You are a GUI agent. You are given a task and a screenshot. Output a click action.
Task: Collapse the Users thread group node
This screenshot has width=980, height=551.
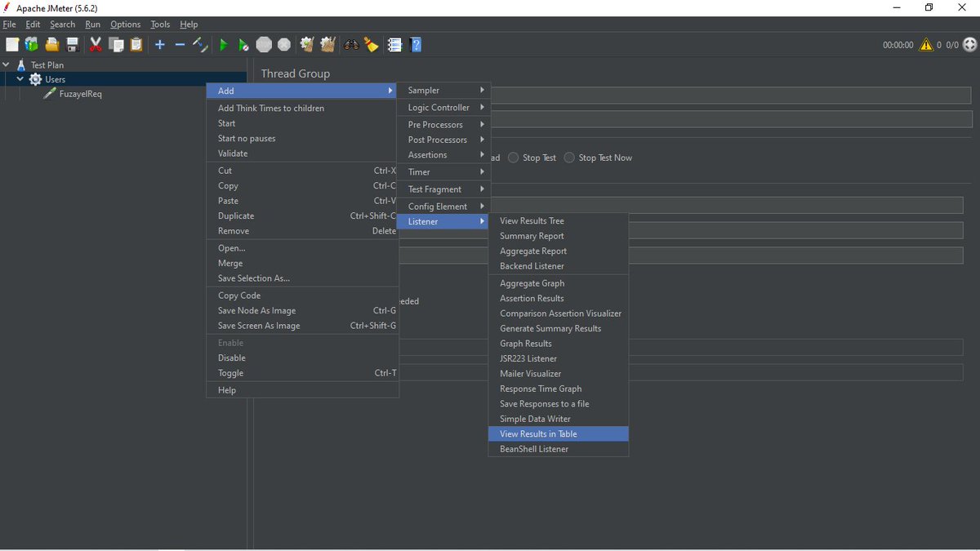[20, 79]
